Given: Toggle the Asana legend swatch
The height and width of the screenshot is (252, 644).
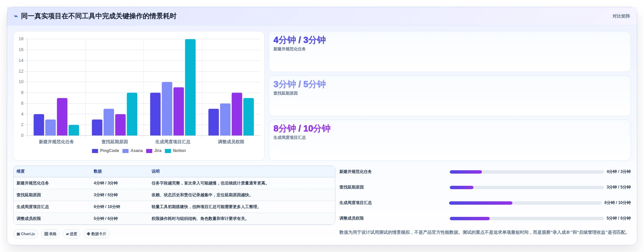Looking at the screenshot, I should (x=126, y=151).
